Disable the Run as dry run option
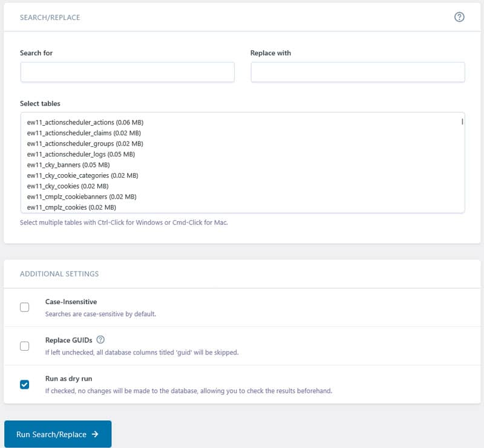 click(x=24, y=385)
